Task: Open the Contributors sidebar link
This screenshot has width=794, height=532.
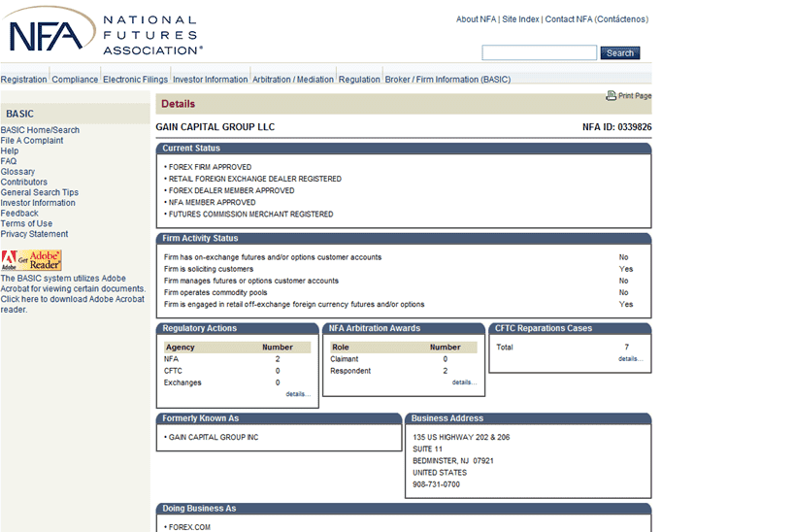Action: (x=24, y=182)
